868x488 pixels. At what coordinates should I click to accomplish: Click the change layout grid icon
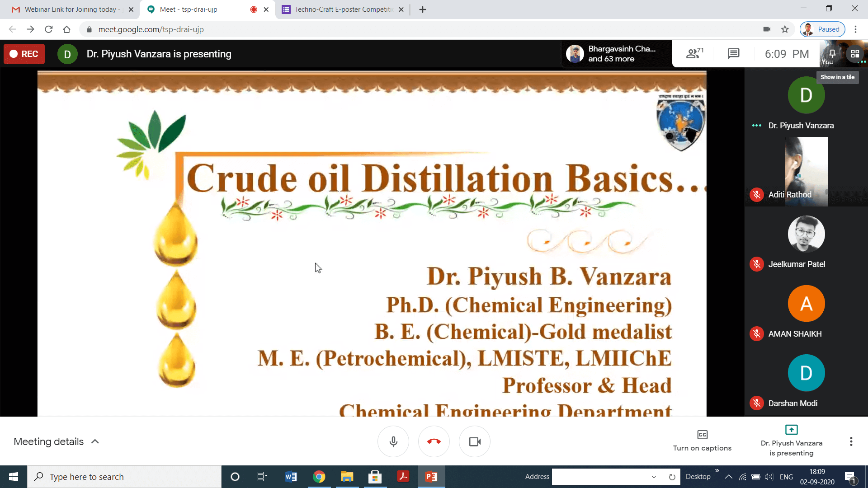coord(854,54)
